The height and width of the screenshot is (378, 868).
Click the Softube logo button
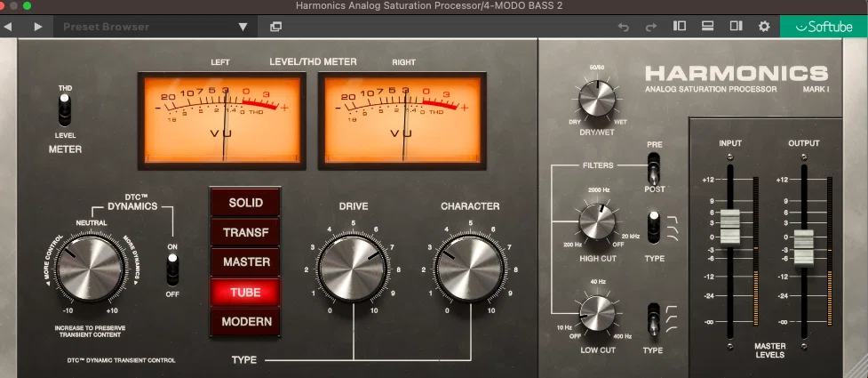tap(824, 27)
